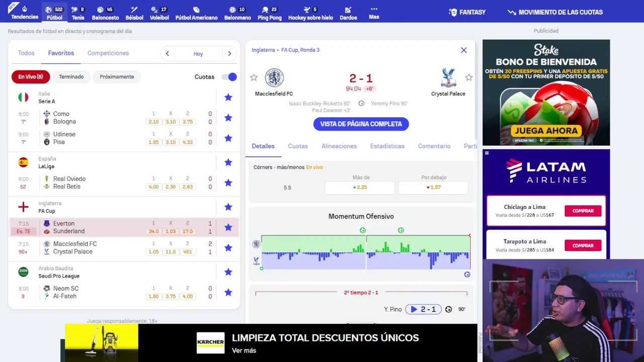Open Fantasy link in header
This screenshot has height=362, width=644.
467,12
